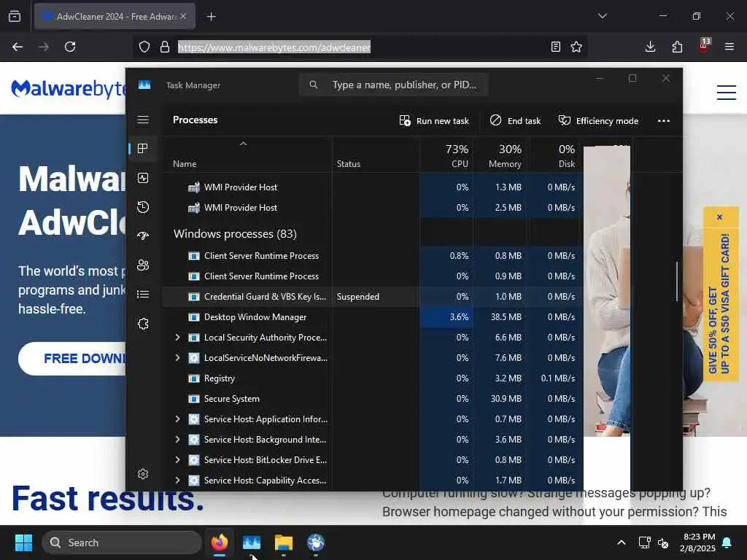Select Windows processes (83) group header

click(x=236, y=234)
